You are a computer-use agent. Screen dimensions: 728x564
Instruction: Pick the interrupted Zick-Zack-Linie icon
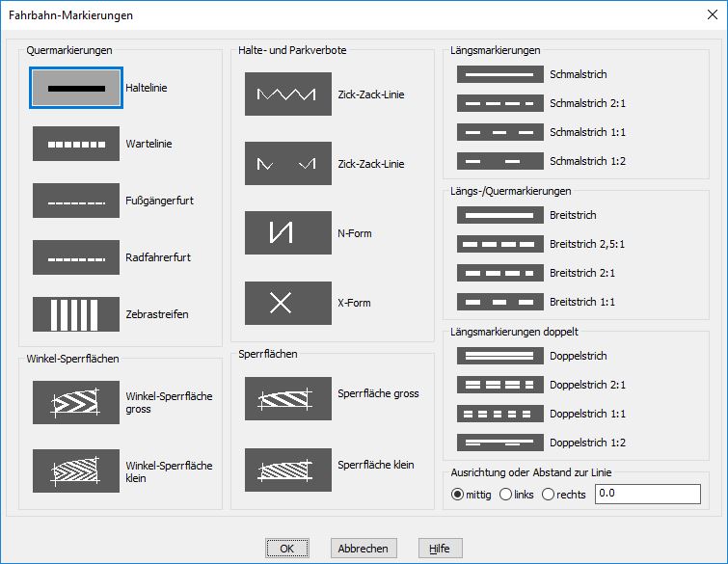point(288,163)
